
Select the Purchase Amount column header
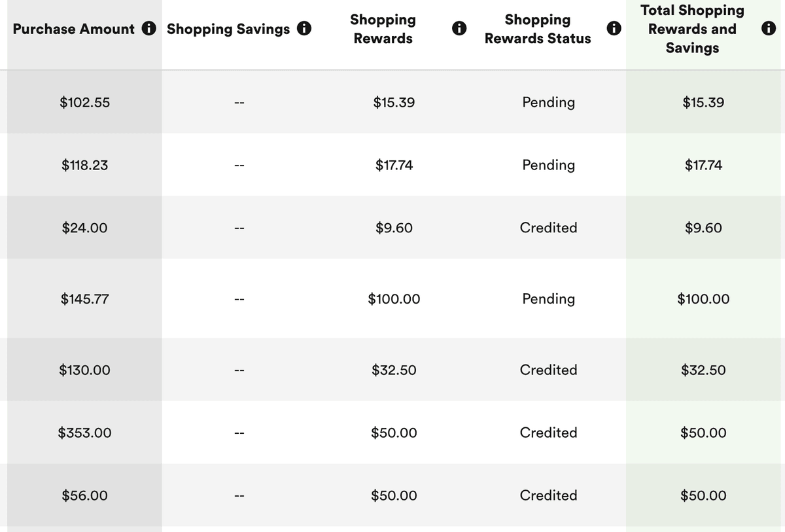pos(73,29)
